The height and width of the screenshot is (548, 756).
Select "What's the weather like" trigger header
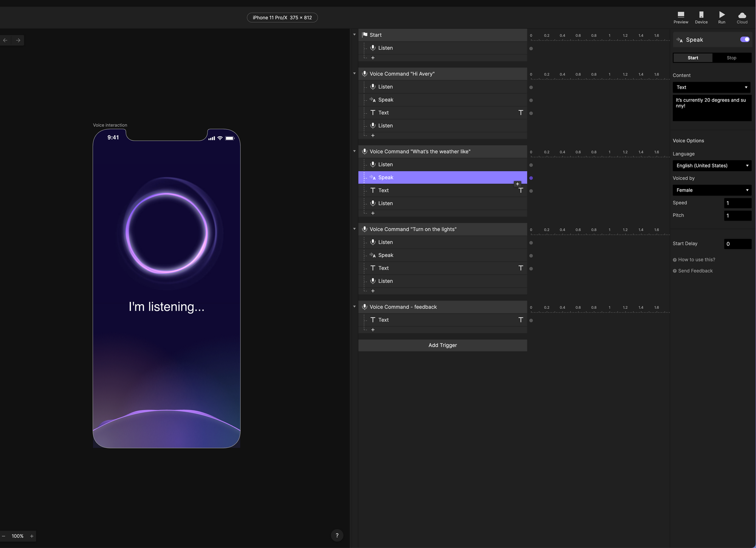click(x=443, y=152)
